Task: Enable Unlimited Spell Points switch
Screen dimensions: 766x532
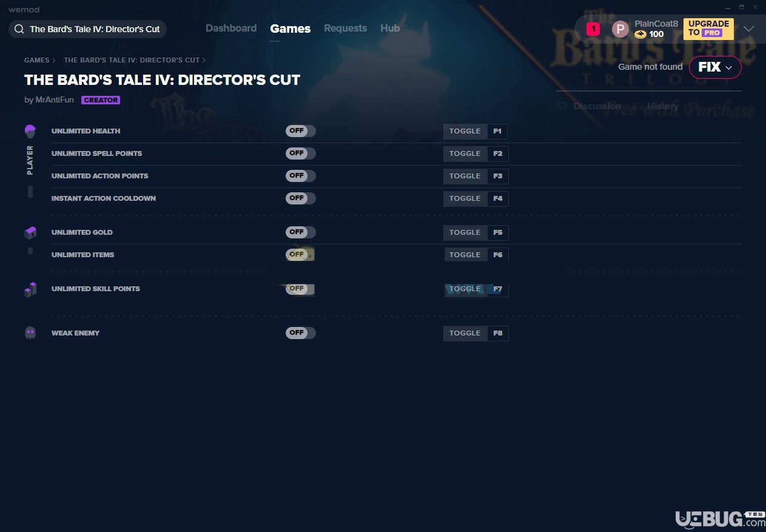Action: pyautogui.click(x=301, y=153)
